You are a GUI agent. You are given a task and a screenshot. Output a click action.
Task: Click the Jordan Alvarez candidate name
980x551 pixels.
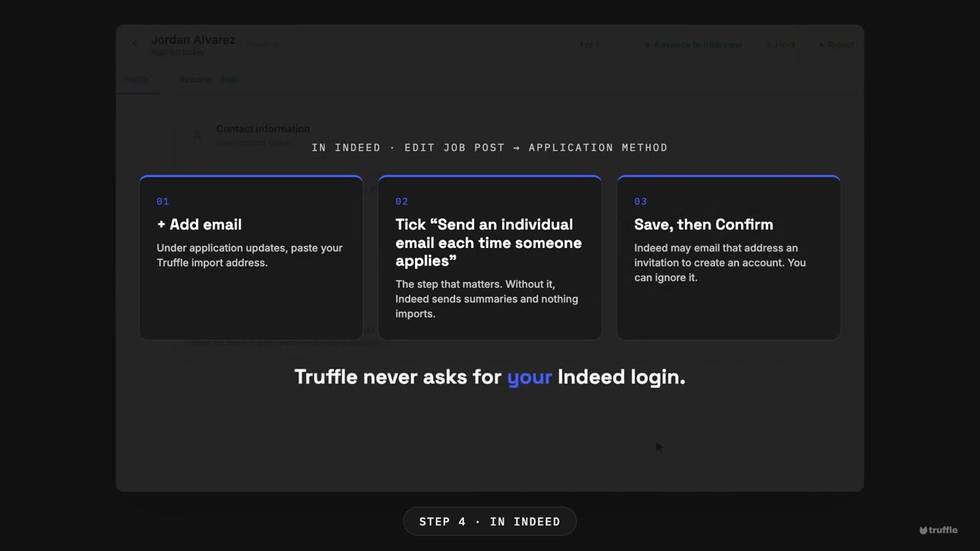click(193, 40)
